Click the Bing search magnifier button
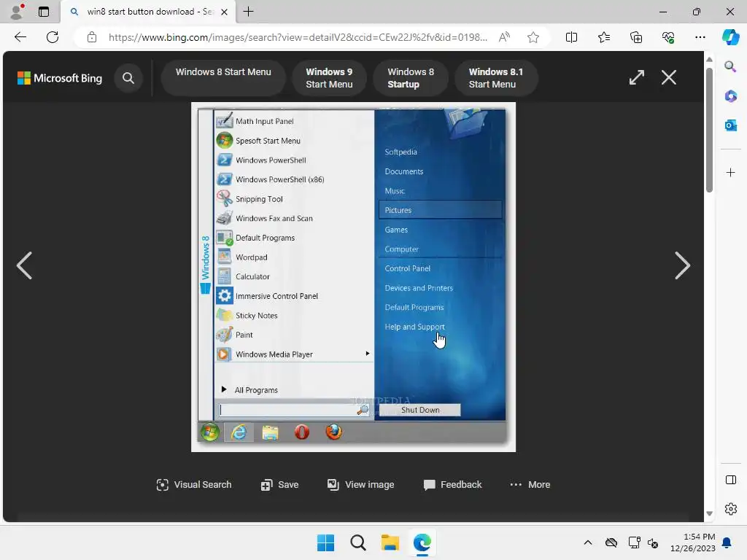Image resolution: width=747 pixels, height=560 pixels. click(x=128, y=77)
